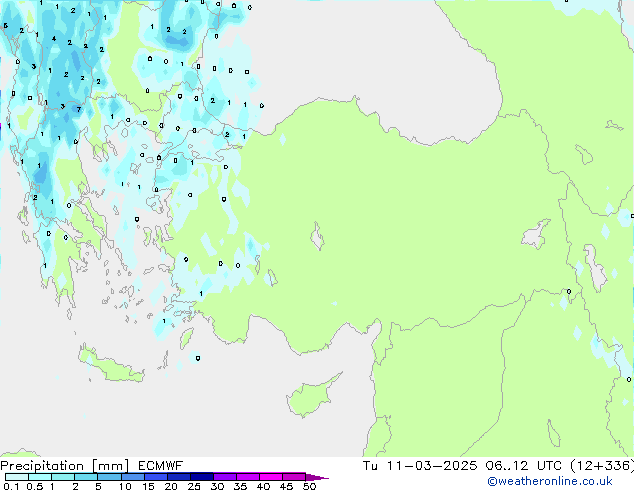Select the 45–50 mm legend swatch
The width and height of the screenshot is (634, 490).
294,477
